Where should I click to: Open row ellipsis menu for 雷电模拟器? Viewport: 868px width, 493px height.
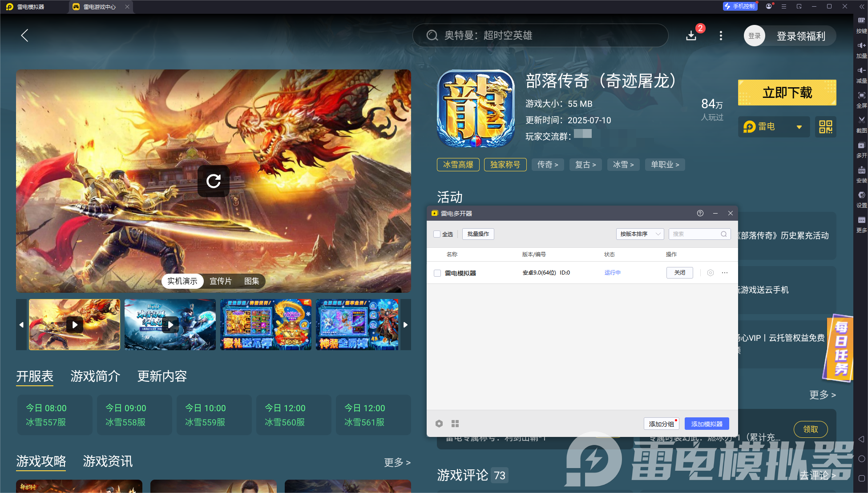pyautogui.click(x=725, y=273)
